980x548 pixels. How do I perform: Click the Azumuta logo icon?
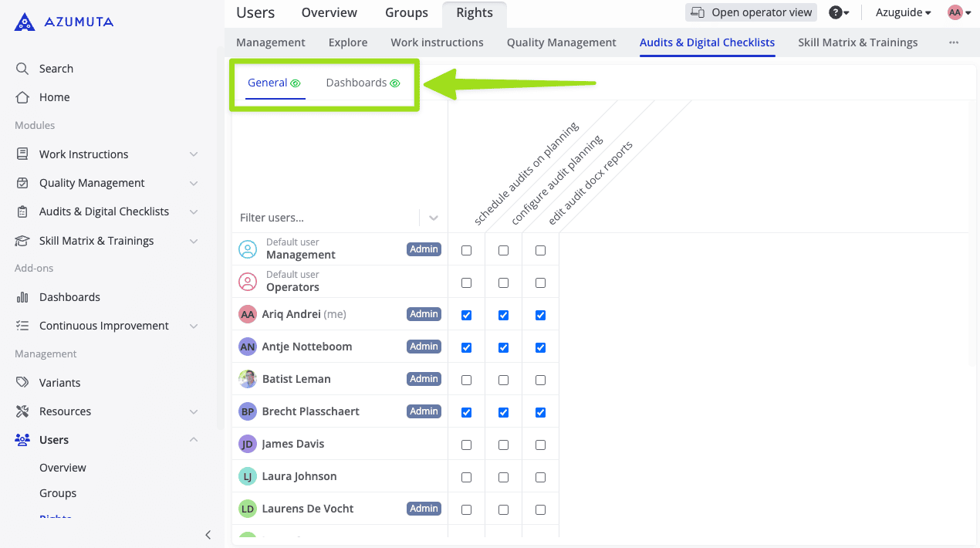pyautogui.click(x=25, y=22)
